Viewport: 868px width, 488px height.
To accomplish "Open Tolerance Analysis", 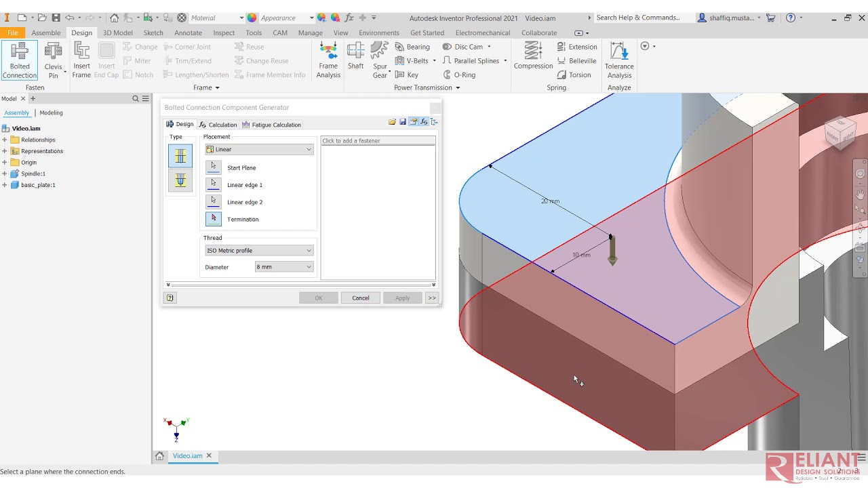I will click(619, 61).
